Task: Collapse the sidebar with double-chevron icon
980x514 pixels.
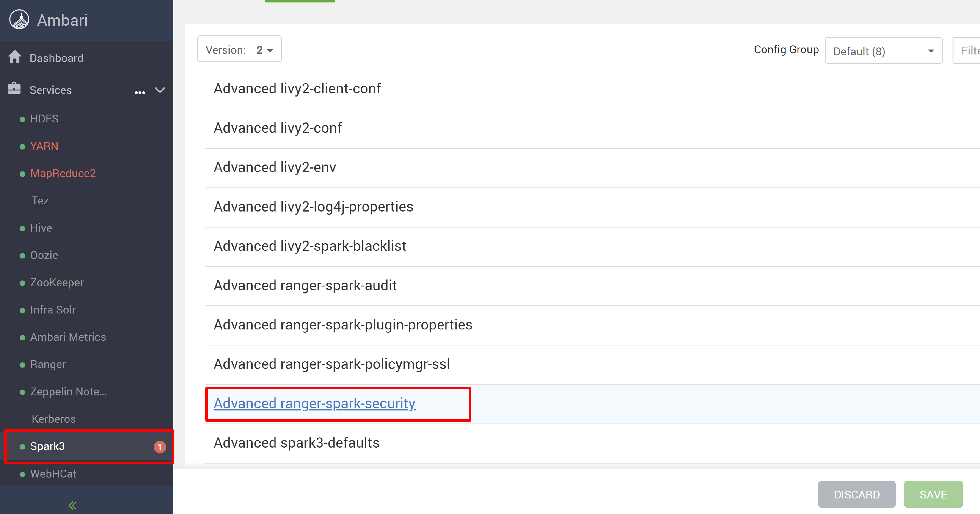Action: click(x=73, y=505)
